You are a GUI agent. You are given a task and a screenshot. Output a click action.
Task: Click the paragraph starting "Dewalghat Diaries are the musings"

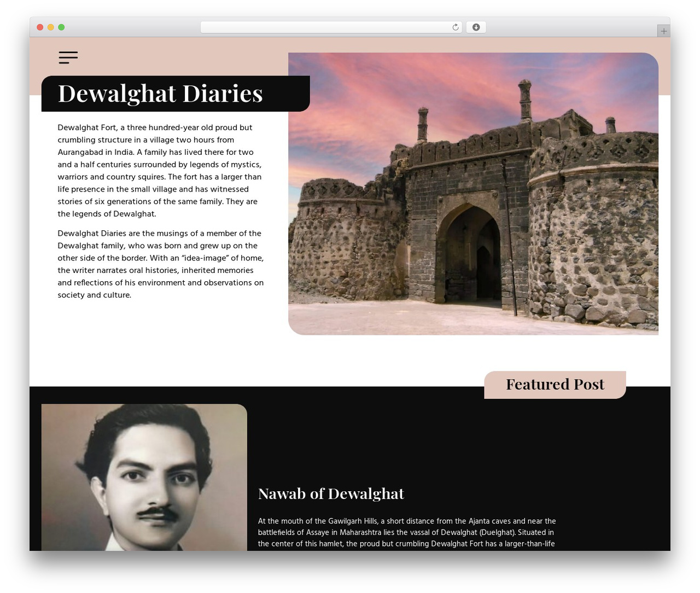click(x=161, y=264)
